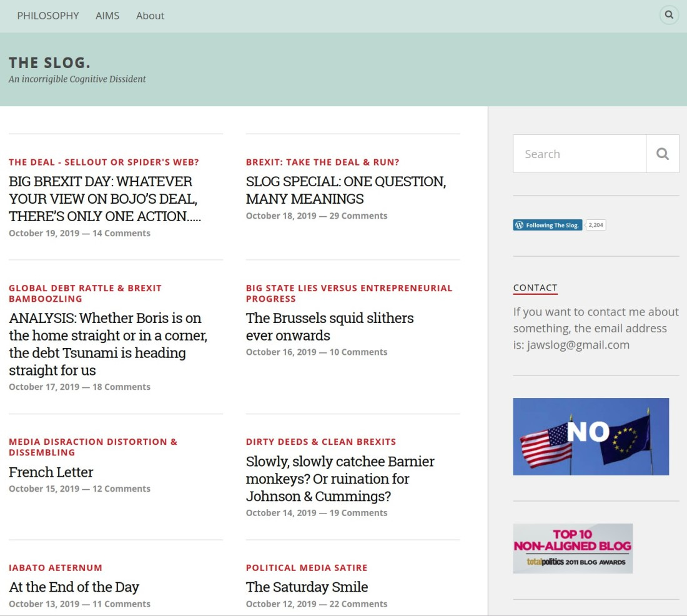
Task: Open category Big State Lies Versus Entrepreneurial Progress
Action: pyautogui.click(x=348, y=293)
